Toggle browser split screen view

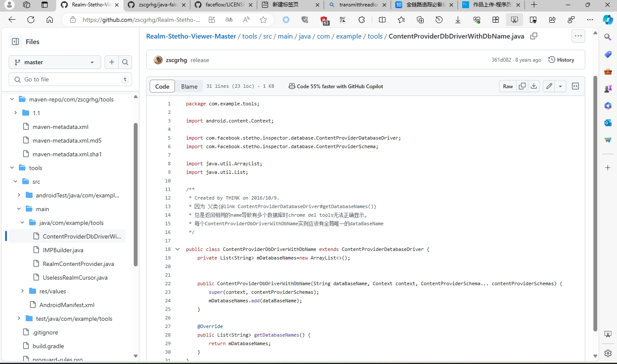[x=382, y=20]
